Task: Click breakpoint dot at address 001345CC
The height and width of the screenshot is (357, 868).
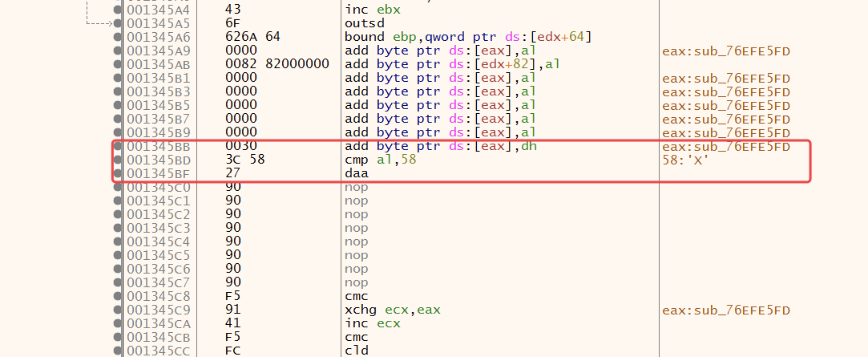Action: [119, 351]
